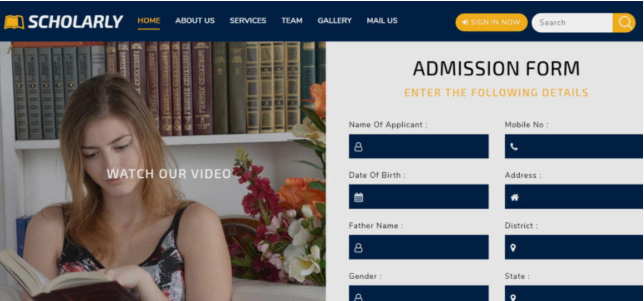Image resolution: width=644 pixels, height=301 pixels.
Task: Open the Home menu item
Action: (149, 21)
